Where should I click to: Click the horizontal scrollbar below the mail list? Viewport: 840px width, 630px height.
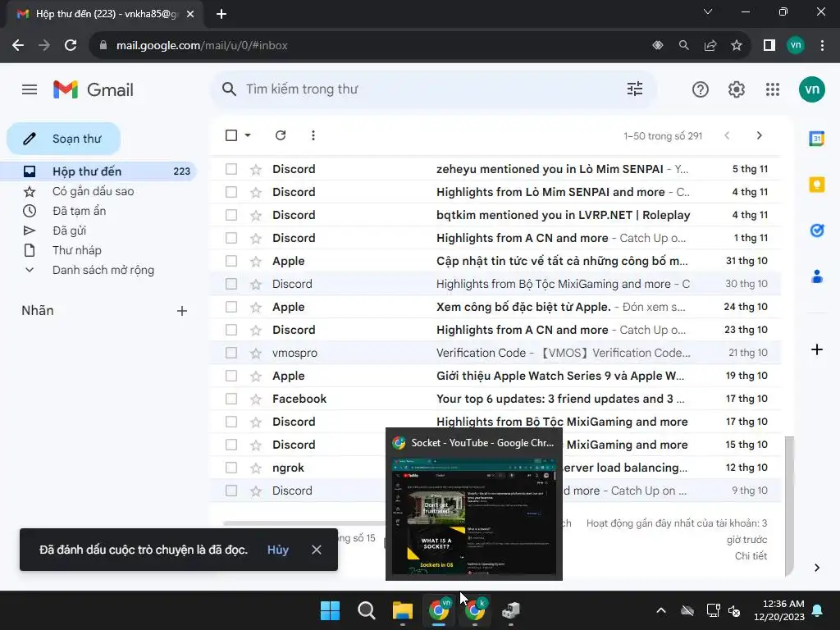tap(304, 523)
